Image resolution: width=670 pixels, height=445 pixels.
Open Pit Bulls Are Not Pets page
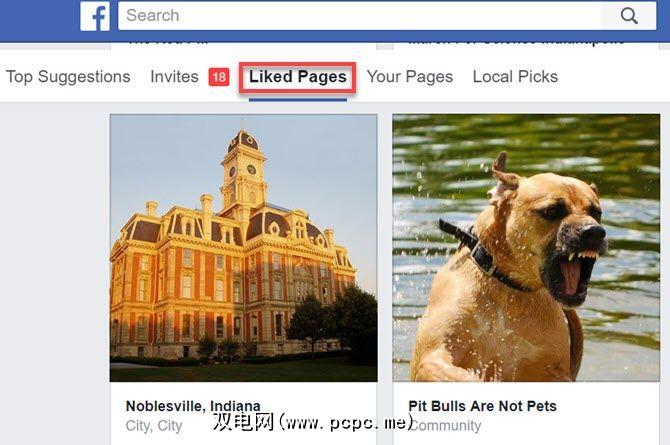coord(482,406)
